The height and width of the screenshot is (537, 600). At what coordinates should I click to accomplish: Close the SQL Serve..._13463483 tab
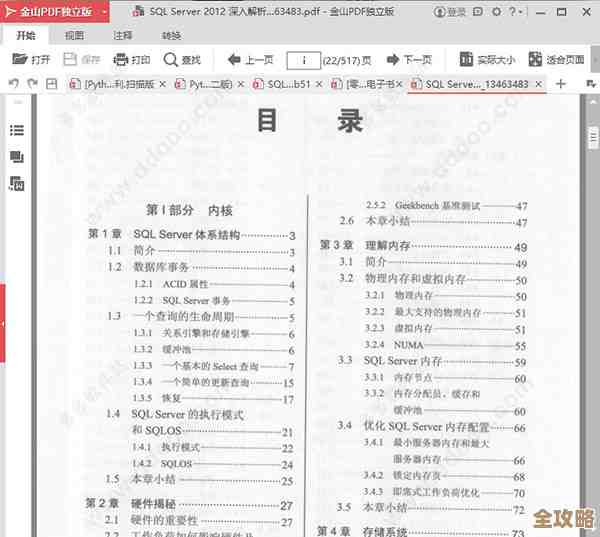[x=538, y=84]
